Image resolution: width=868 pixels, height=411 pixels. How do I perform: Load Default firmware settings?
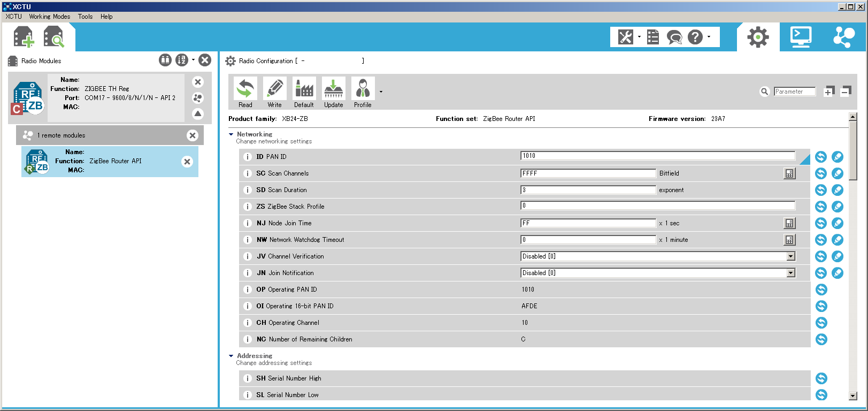304,93
